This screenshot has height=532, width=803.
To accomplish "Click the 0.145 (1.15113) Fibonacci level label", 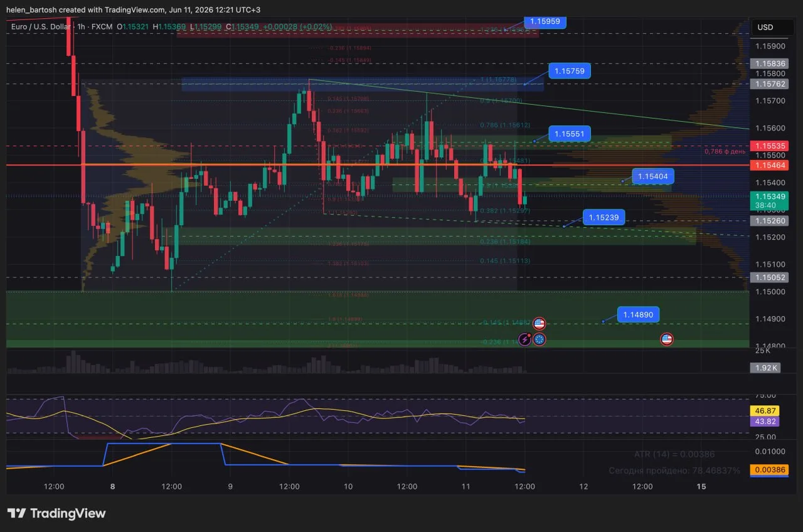I will click(x=505, y=261).
